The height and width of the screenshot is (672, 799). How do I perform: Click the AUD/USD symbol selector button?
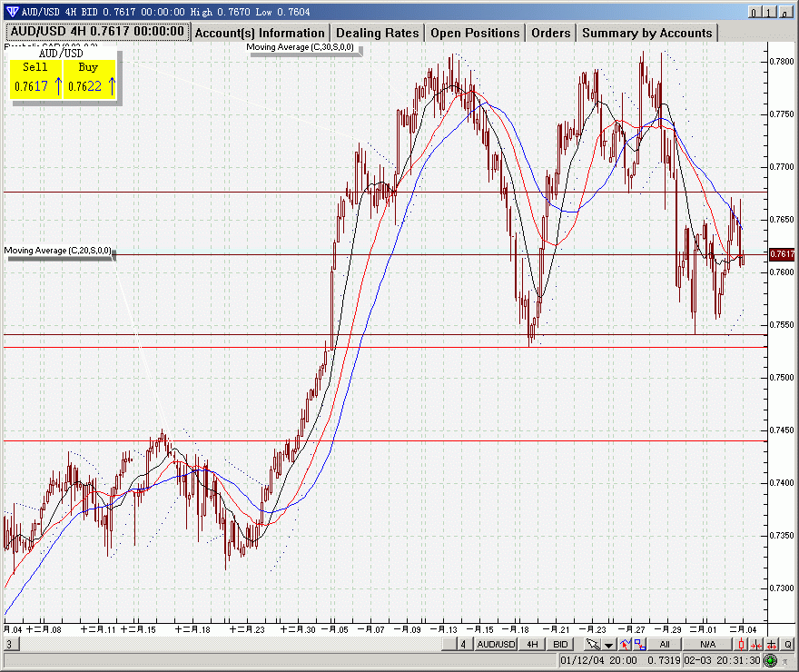[x=496, y=645]
